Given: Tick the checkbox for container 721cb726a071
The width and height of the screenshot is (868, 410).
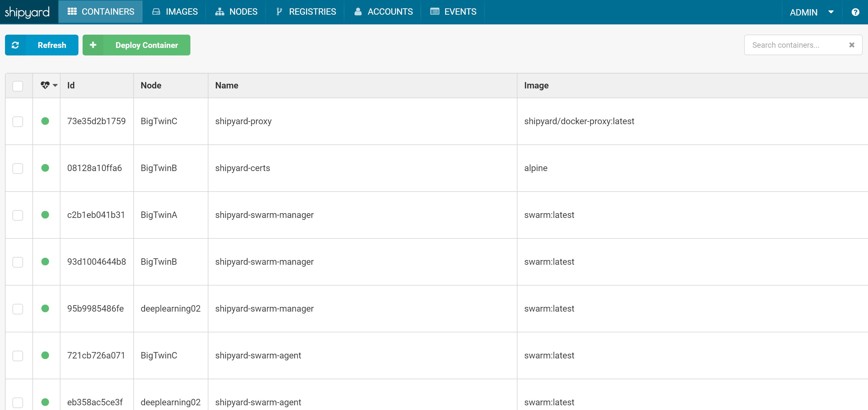Looking at the screenshot, I should 18,356.
